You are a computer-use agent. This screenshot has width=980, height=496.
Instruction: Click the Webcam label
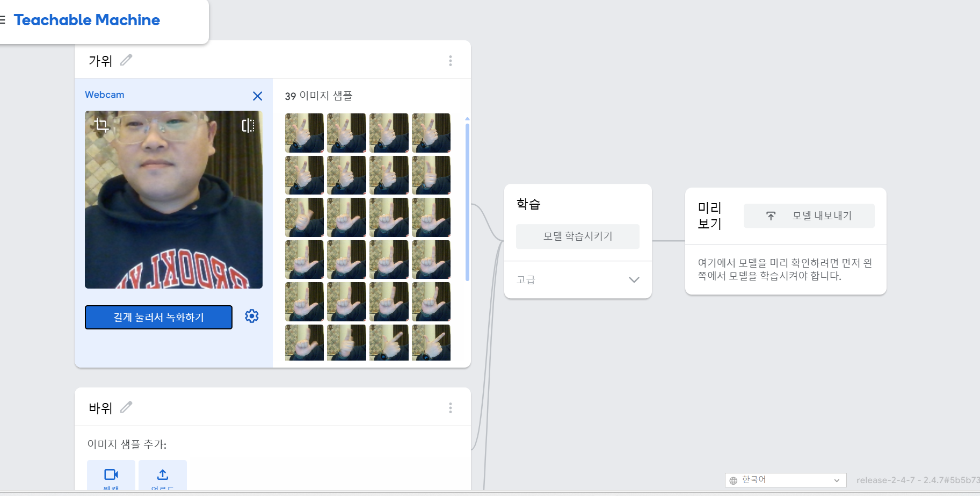tap(105, 95)
